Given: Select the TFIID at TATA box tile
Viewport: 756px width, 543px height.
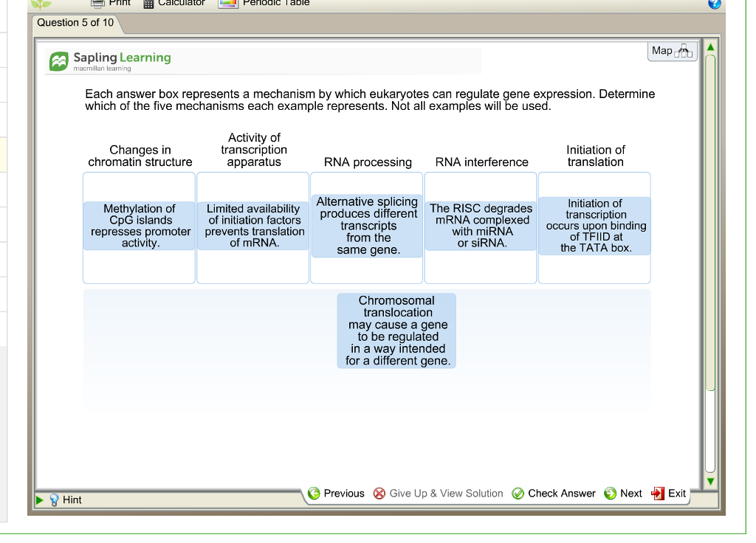Looking at the screenshot, I should [594, 226].
